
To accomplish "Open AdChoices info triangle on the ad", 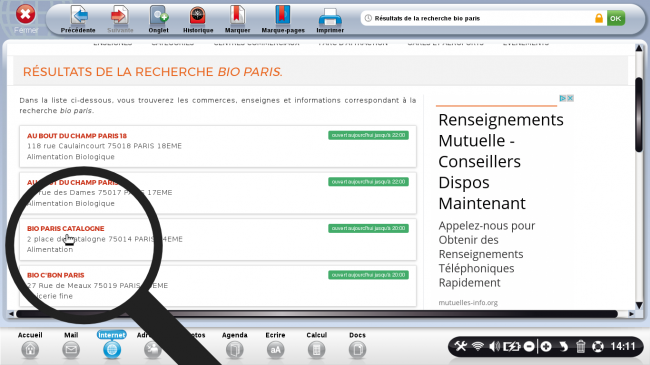I will click(x=563, y=98).
